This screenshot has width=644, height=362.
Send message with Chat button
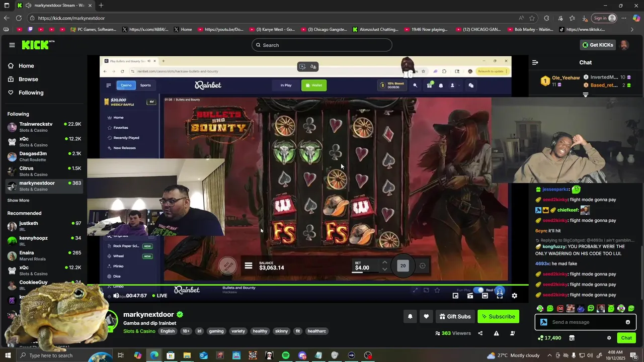626,338
